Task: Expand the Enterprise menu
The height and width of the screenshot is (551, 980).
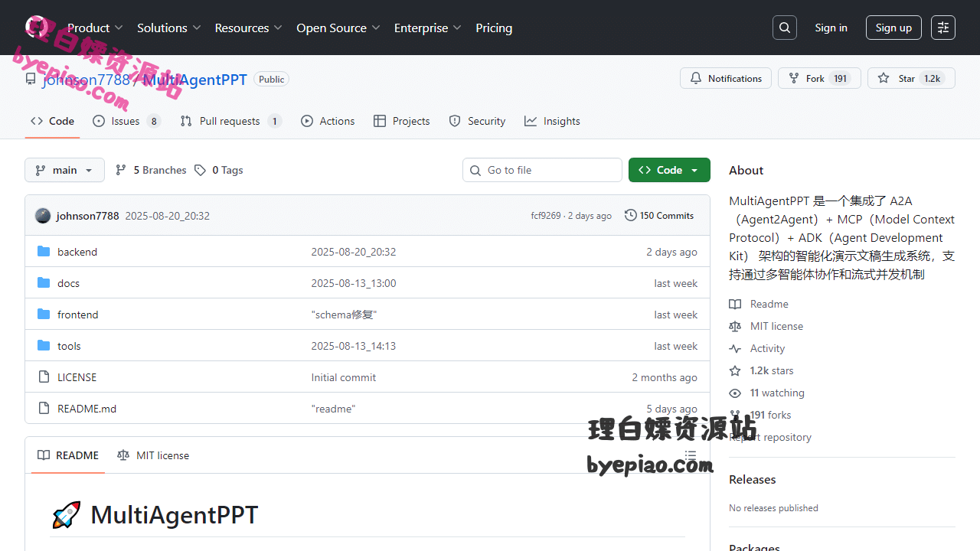Action: [428, 28]
